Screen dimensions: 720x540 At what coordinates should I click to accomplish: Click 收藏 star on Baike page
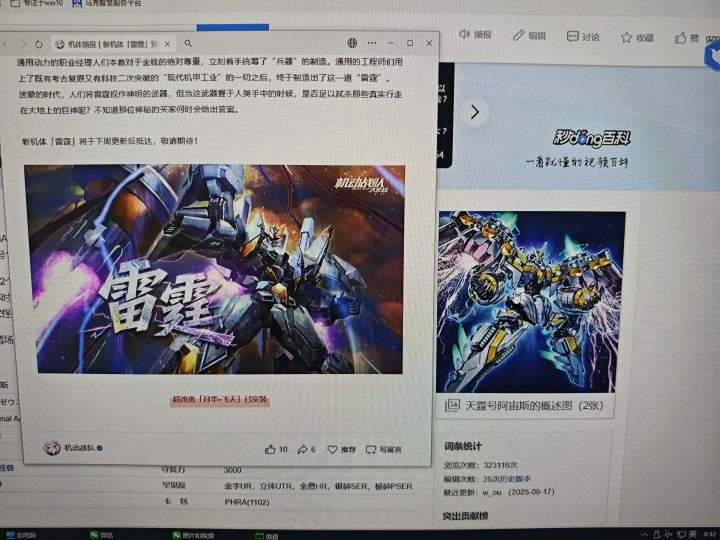point(637,38)
